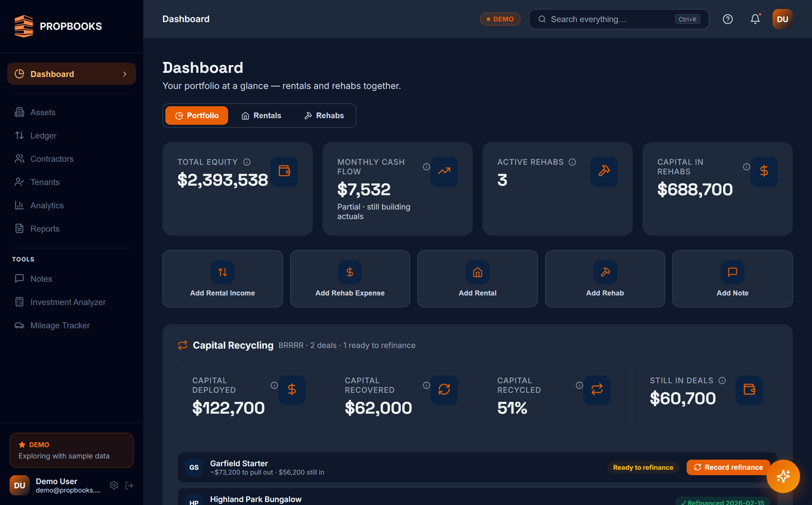Click the Demo User name
Image resolution: width=812 pixels, height=505 pixels.
(57, 481)
